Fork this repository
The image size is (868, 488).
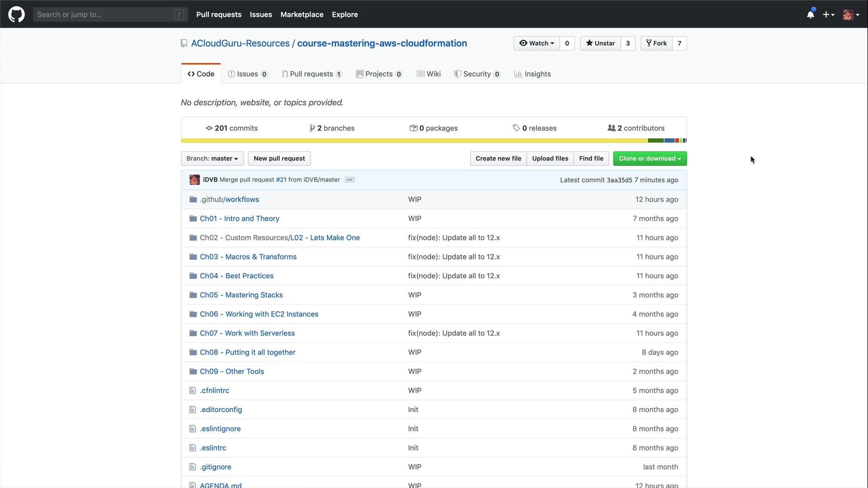click(656, 43)
